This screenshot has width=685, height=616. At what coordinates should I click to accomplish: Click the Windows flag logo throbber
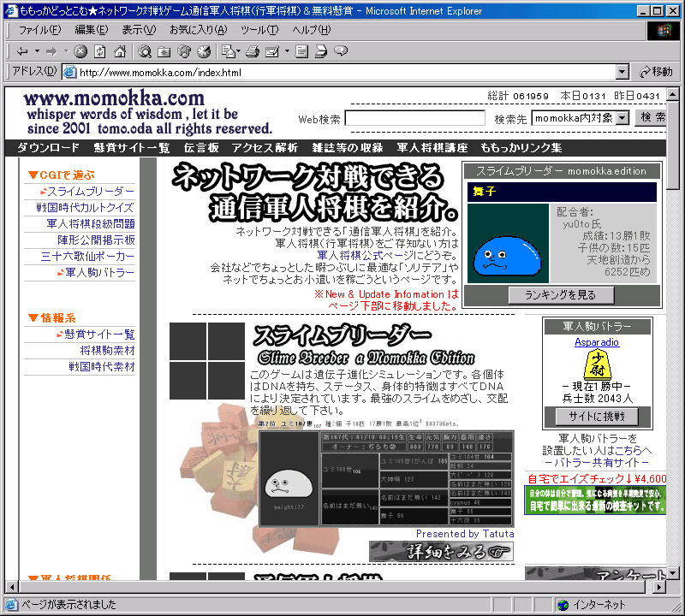(663, 30)
